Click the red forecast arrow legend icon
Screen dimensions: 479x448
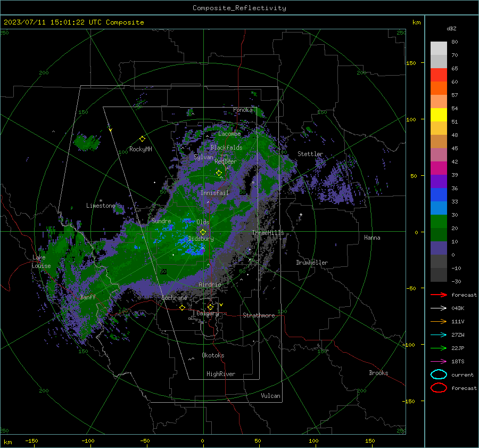click(439, 295)
